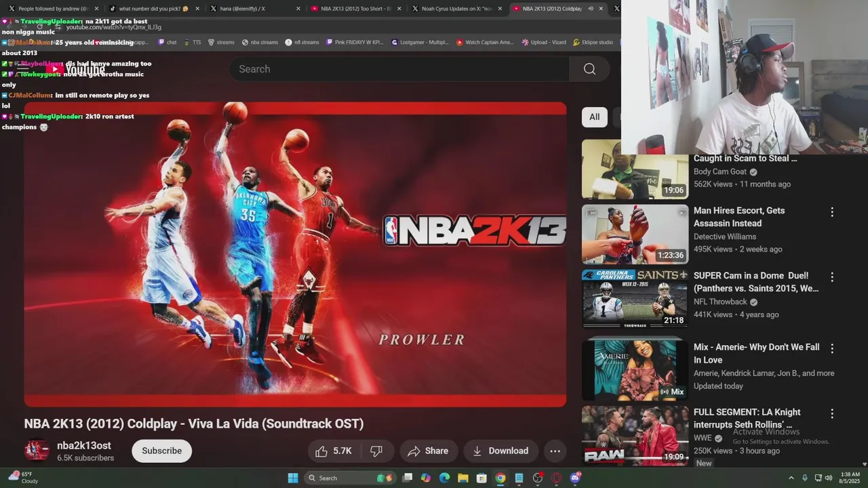Open SUPER Cam Panthers vs Saints thumbnail
The width and height of the screenshot is (868, 488).
click(635, 299)
